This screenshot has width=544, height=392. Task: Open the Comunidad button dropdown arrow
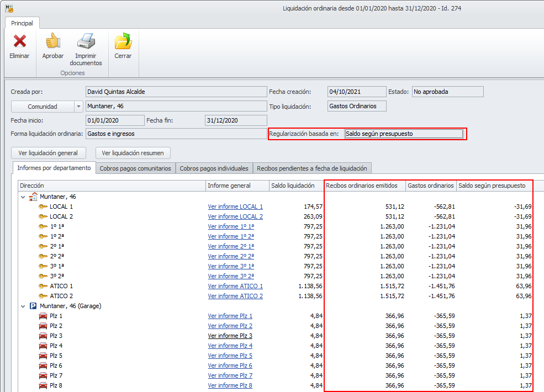[x=78, y=107]
